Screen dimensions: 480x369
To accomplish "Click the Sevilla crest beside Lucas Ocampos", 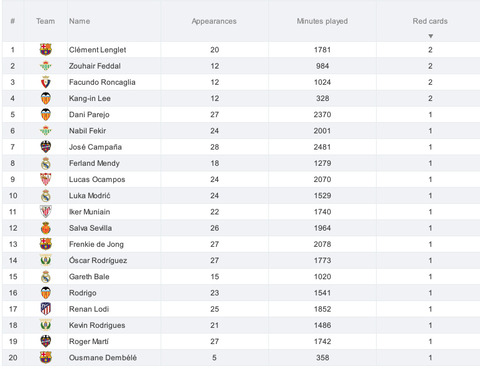I will (46, 179).
